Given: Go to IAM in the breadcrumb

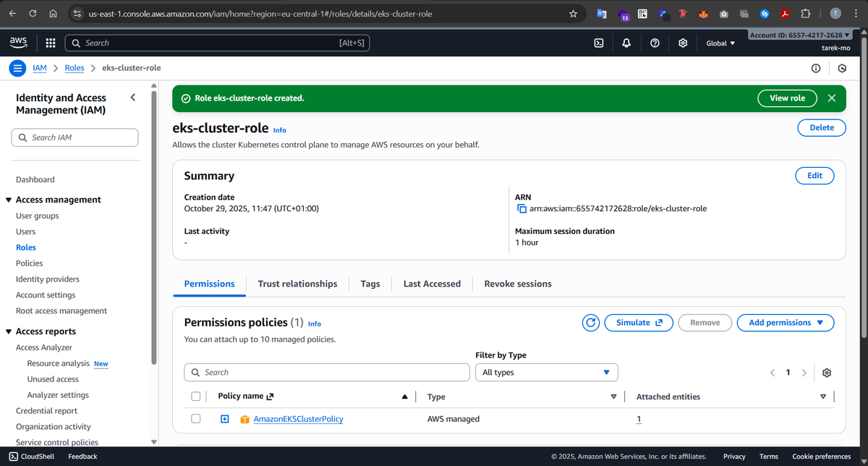Looking at the screenshot, I should point(40,68).
